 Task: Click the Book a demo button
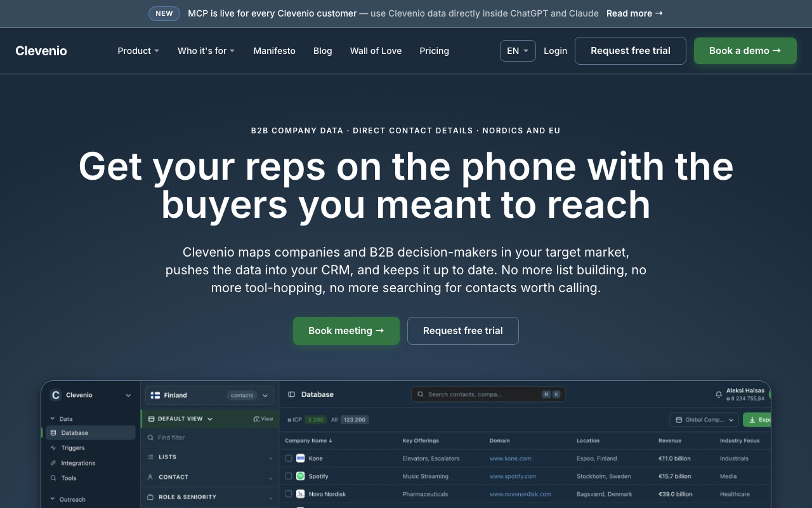pyautogui.click(x=745, y=51)
